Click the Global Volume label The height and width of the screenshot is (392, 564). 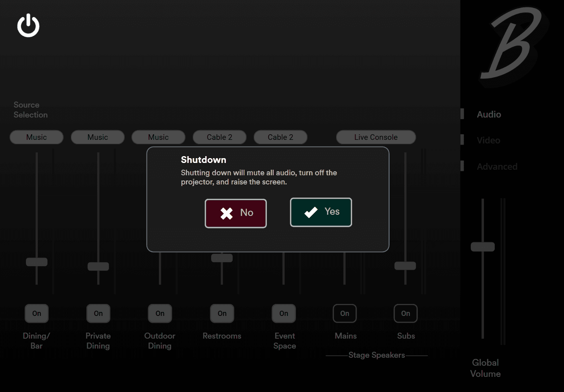pos(486,368)
